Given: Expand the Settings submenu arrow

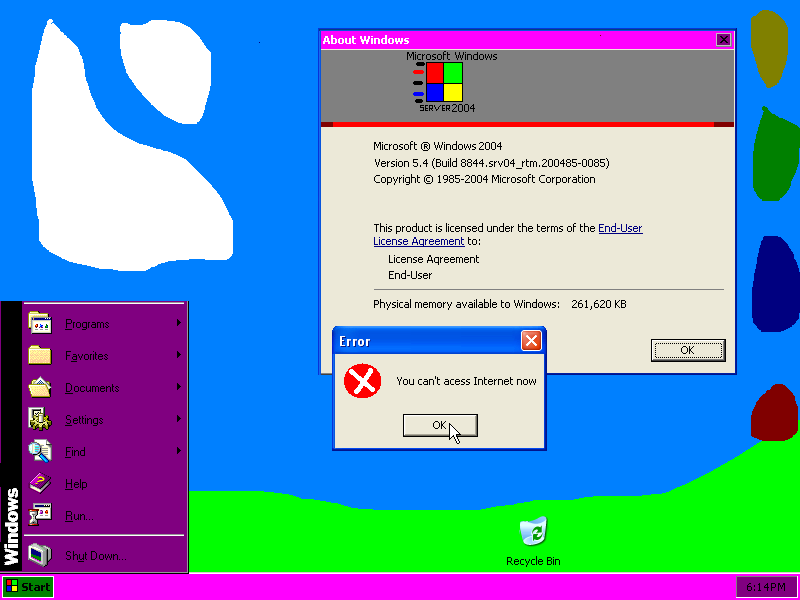Looking at the screenshot, I should (178, 419).
